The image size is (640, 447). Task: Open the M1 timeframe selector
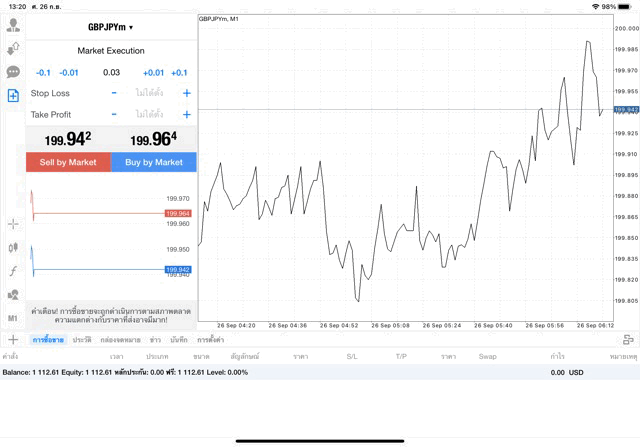point(13,318)
